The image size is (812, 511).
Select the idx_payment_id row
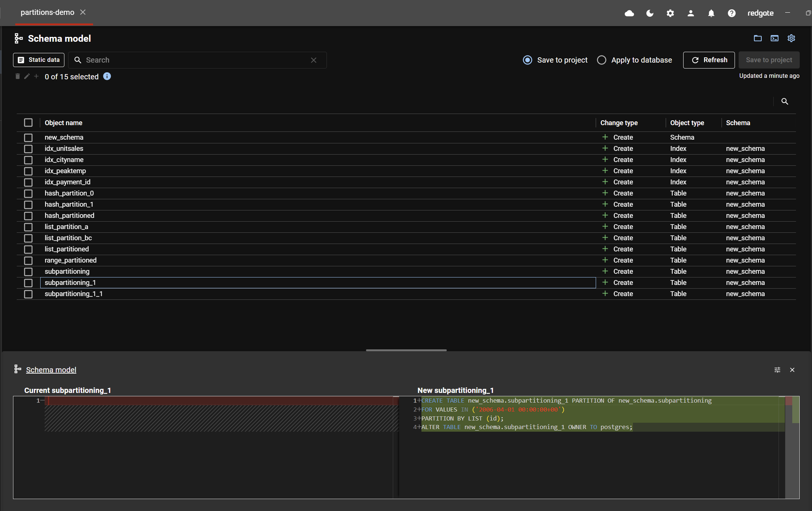click(x=406, y=182)
